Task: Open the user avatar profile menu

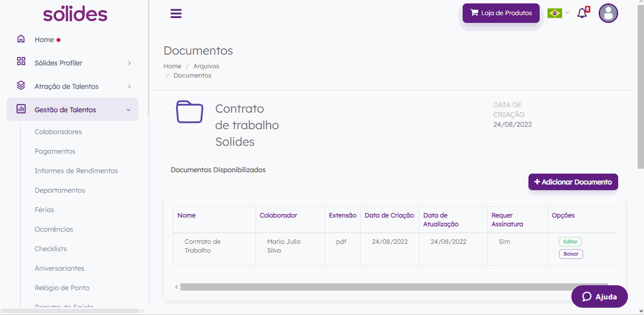Action: (x=608, y=13)
